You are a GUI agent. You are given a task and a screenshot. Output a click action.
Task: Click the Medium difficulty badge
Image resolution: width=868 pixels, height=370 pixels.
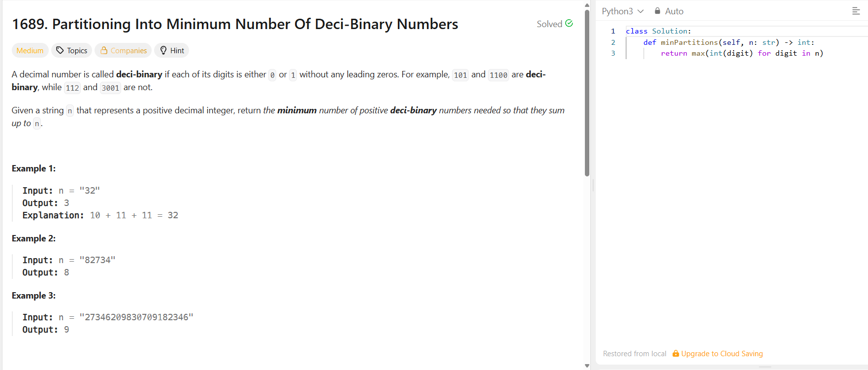(x=30, y=50)
